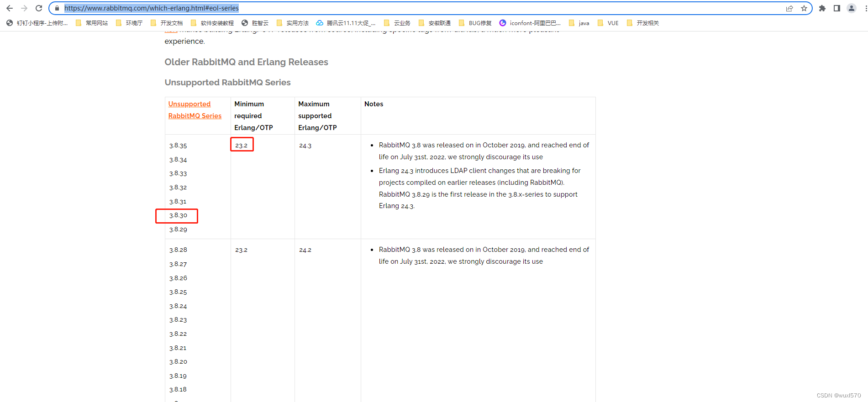Click the Unsupported RabbitMQ Series link
The width and height of the screenshot is (868, 402).
click(195, 110)
